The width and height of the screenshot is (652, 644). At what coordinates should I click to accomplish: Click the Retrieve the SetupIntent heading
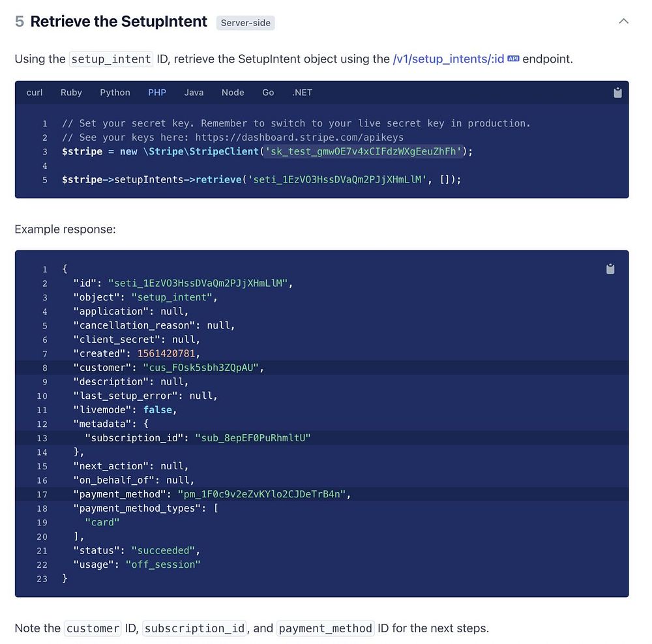119,22
